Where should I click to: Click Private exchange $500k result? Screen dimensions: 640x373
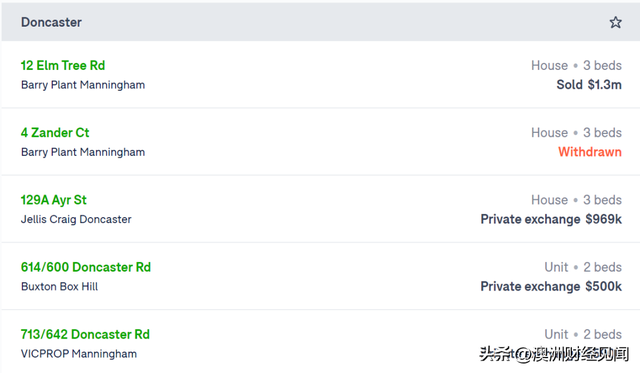pyautogui.click(x=551, y=286)
